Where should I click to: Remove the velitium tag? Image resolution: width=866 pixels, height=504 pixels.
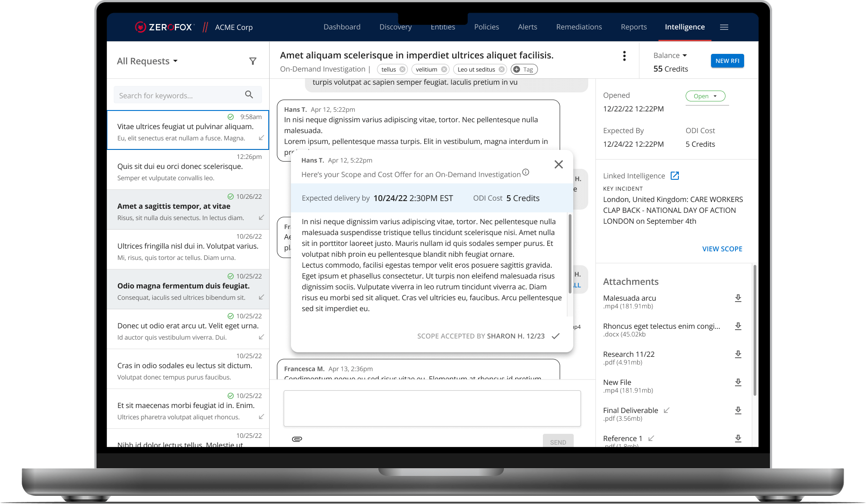(x=444, y=69)
